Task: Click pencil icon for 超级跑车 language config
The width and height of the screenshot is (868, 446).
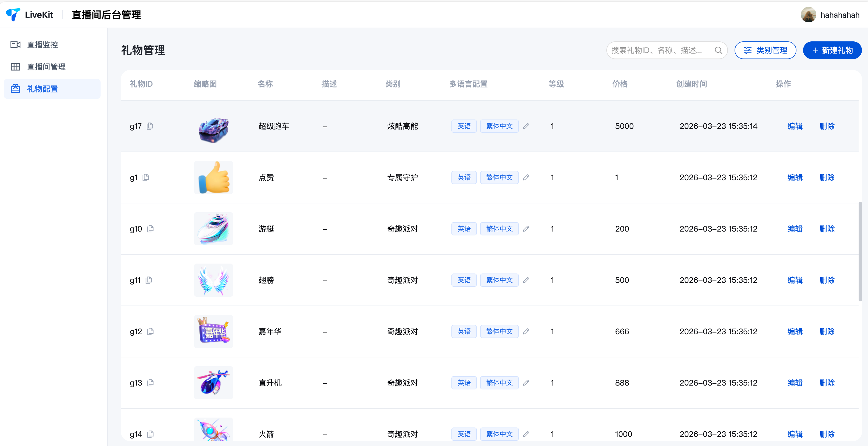Action: click(x=526, y=126)
